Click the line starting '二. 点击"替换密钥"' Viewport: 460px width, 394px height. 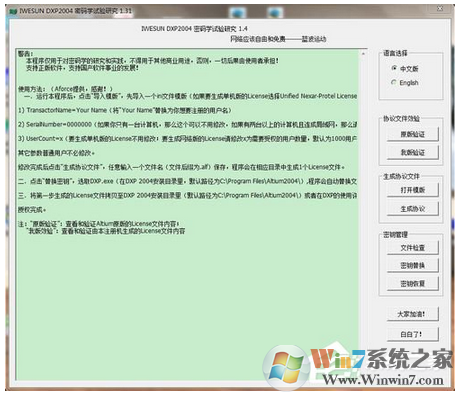click(187, 181)
